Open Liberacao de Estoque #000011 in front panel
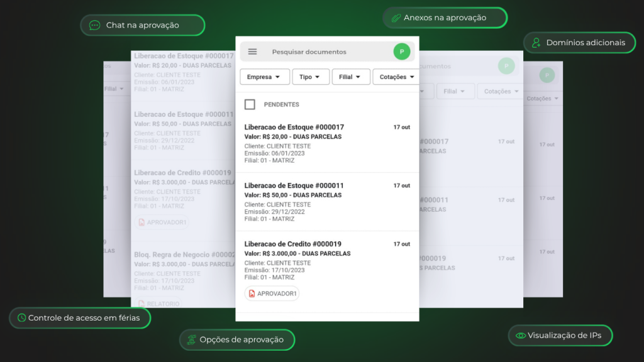The height and width of the screenshot is (362, 644). (294, 185)
